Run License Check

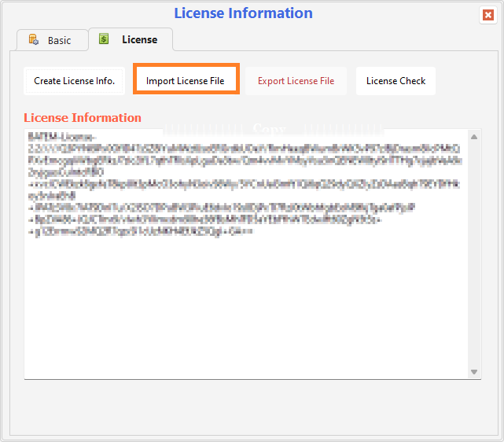click(395, 80)
